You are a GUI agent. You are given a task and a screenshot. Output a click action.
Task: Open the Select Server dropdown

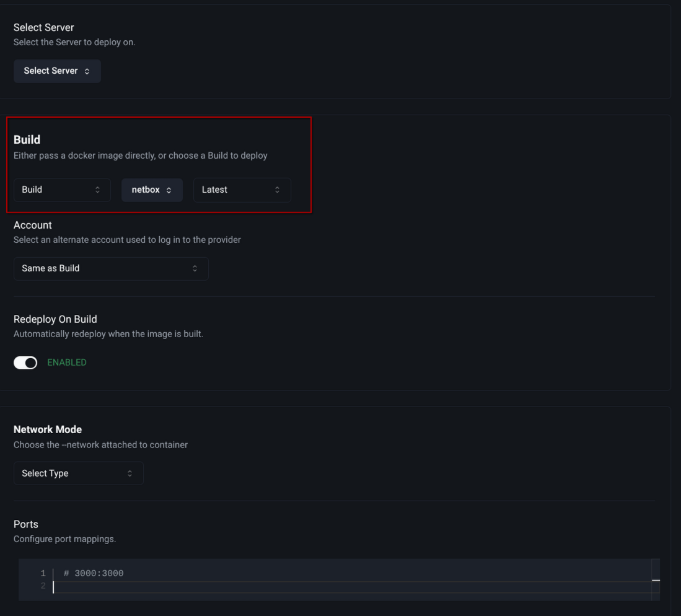click(x=56, y=71)
